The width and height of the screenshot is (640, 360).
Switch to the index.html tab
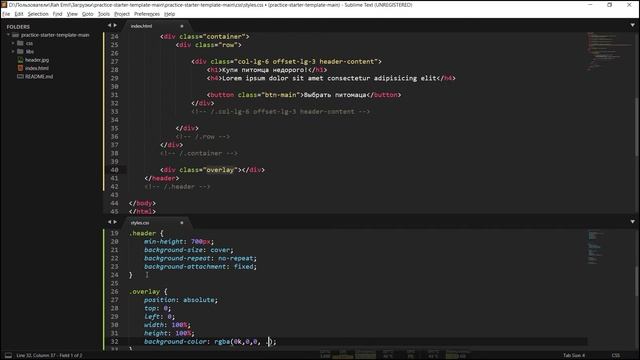(x=141, y=26)
